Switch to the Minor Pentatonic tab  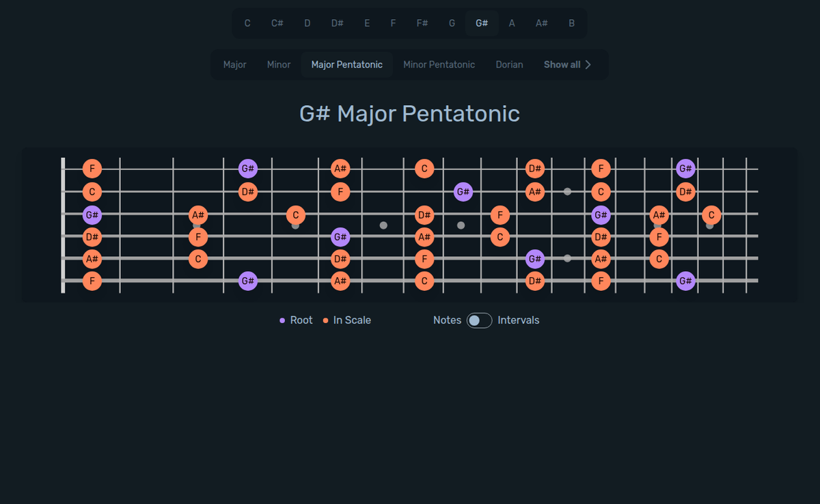coord(439,64)
